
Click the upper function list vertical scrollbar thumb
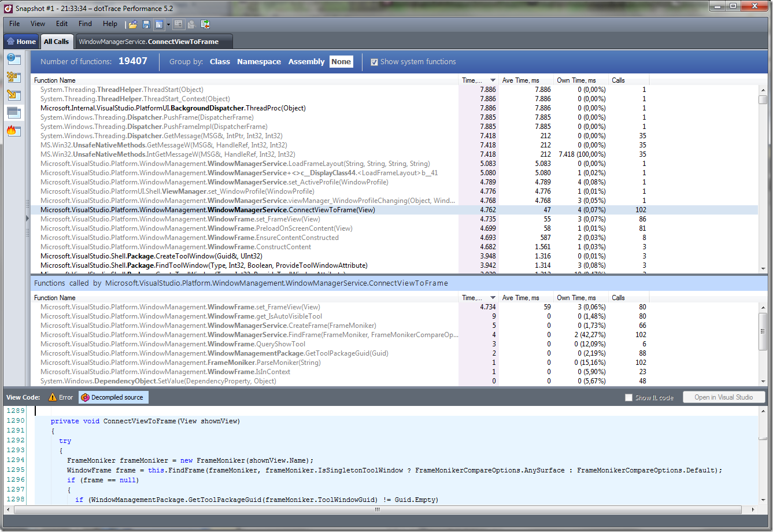pos(763,99)
